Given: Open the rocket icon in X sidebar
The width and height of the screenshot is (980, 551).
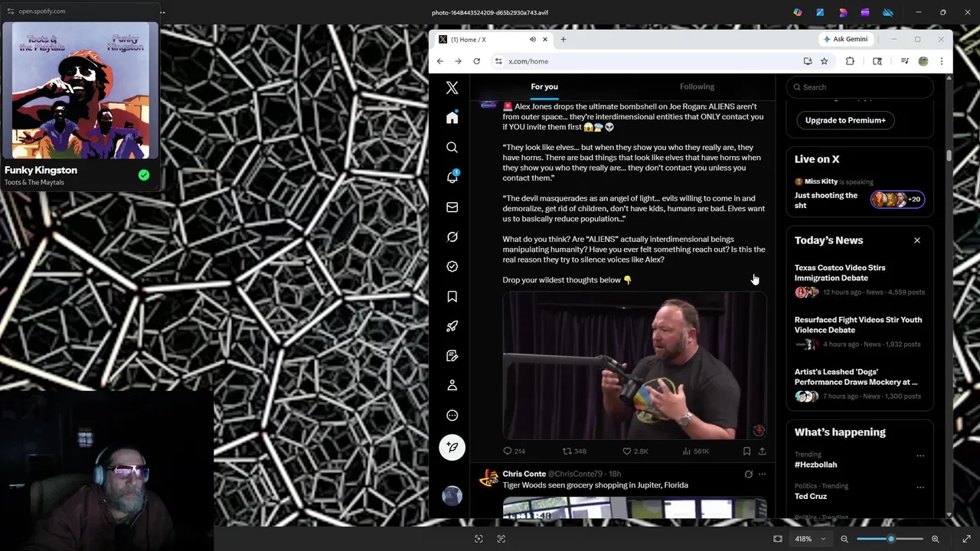Looking at the screenshot, I should pyautogui.click(x=452, y=326).
